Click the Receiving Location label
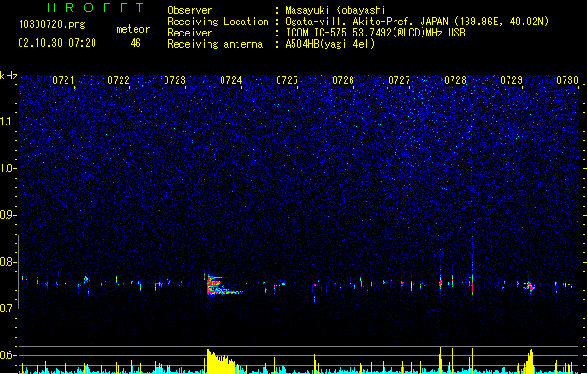Viewport: 588px width, 374px height. [x=218, y=22]
